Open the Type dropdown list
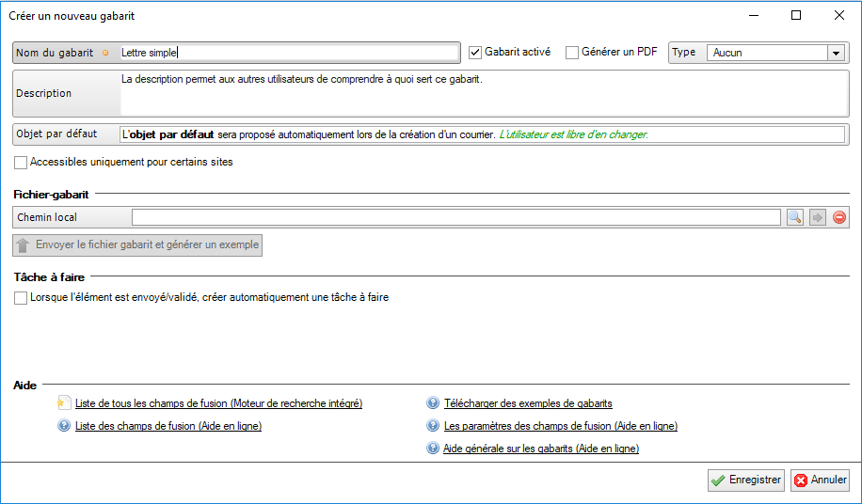The width and height of the screenshot is (862, 504). pyautogui.click(x=835, y=54)
